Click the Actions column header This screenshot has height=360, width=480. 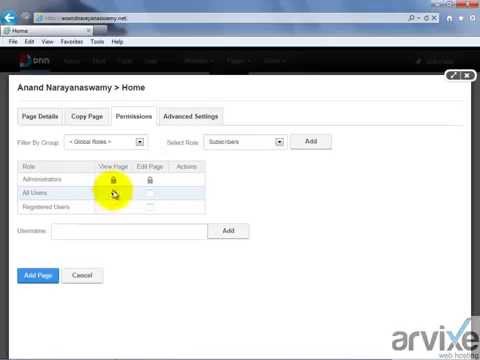pyautogui.click(x=187, y=166)
